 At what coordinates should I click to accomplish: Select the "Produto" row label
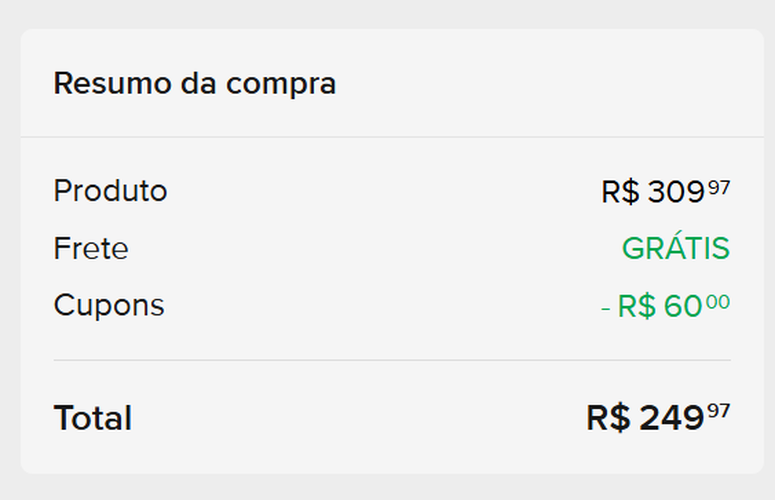pyautogui.click(x=110, y=190)
